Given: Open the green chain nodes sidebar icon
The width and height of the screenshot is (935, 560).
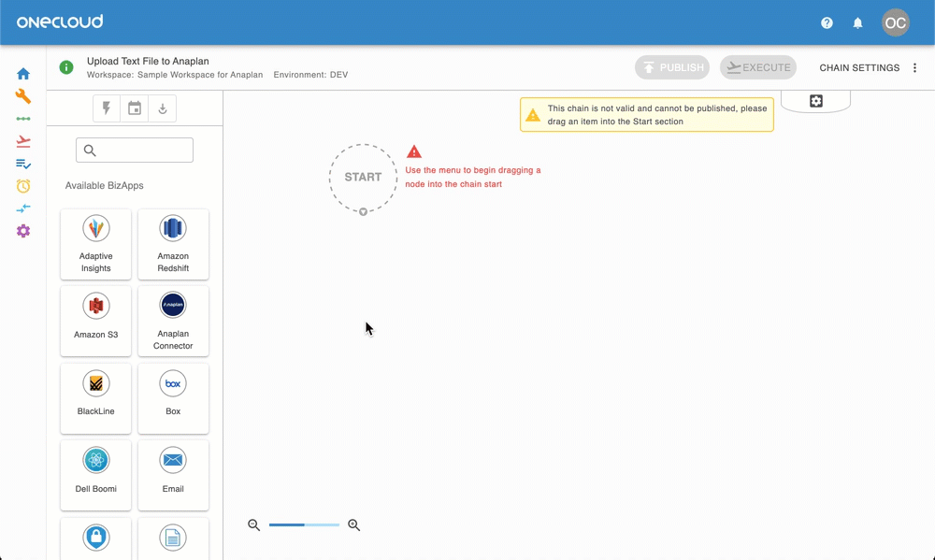Looking at the screenshot, I should (x=23, y=119).
